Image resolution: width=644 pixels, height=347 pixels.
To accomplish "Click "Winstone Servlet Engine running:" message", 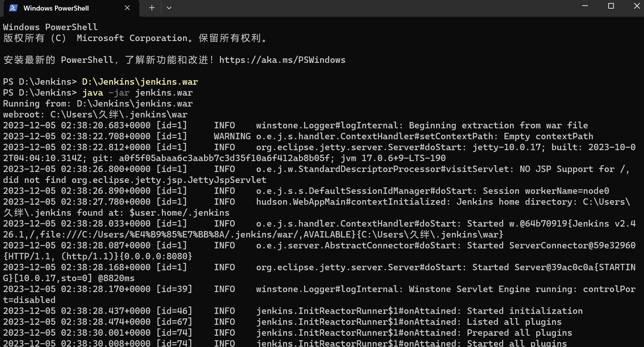I will pos(493,289).
